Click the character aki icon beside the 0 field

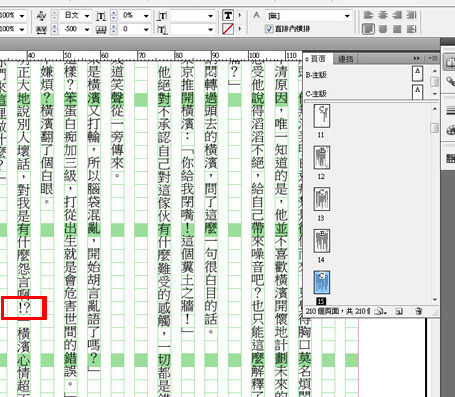click(101, 30)
